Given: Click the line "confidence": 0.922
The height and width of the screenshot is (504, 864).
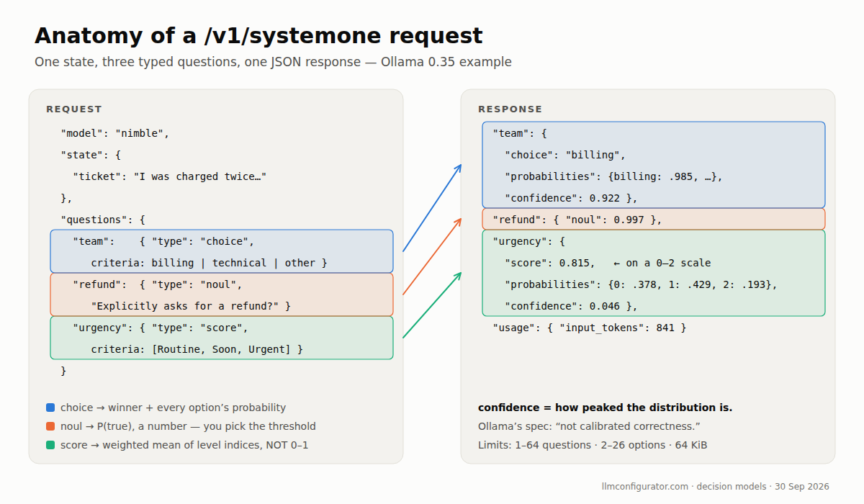Looking at the screenshot, I should click(x=571, y=198).
